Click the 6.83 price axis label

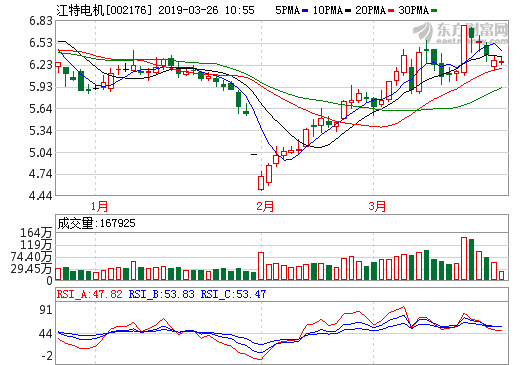[41, 21]
